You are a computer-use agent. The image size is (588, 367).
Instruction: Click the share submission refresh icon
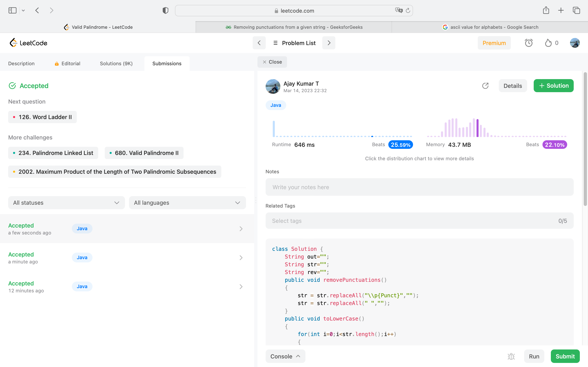click(x=485, y=86)
